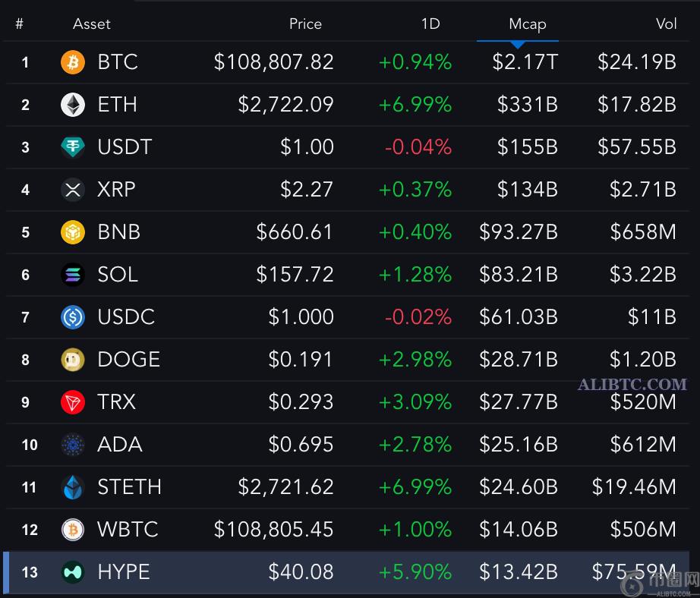Screen dimensions: 700x598
Task: Open the WBTC asset name link
Action: pos(128,530)
